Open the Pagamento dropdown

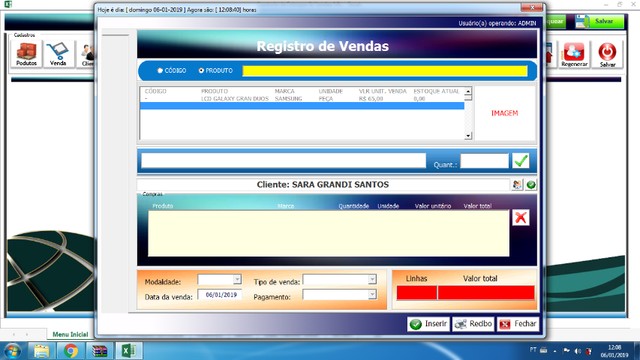click(372, 294)
